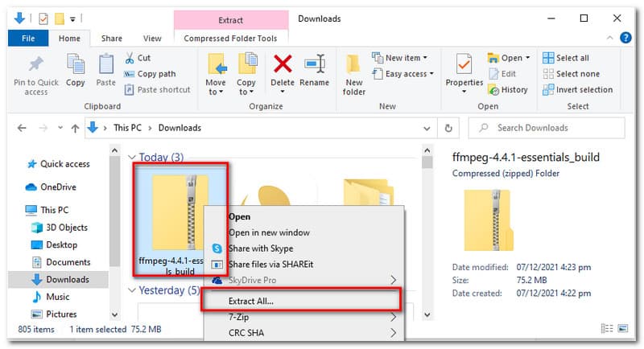Screen dimensions: 644x349
Task: Click file list scroll up arrow
Action: (x=427, y=150)
